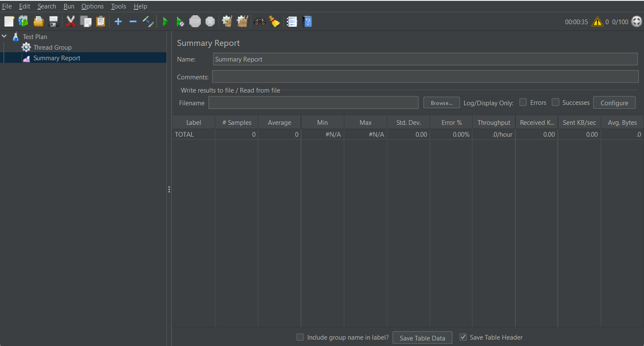
Task: Click the Shutdown test icon
Action: pos(210,21)
